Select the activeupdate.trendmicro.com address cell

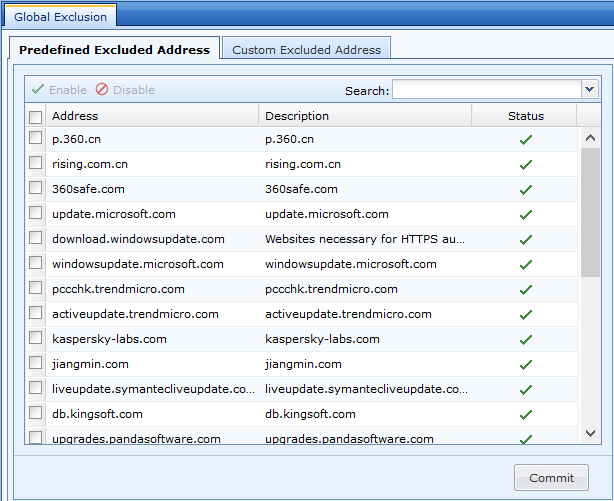152,315
